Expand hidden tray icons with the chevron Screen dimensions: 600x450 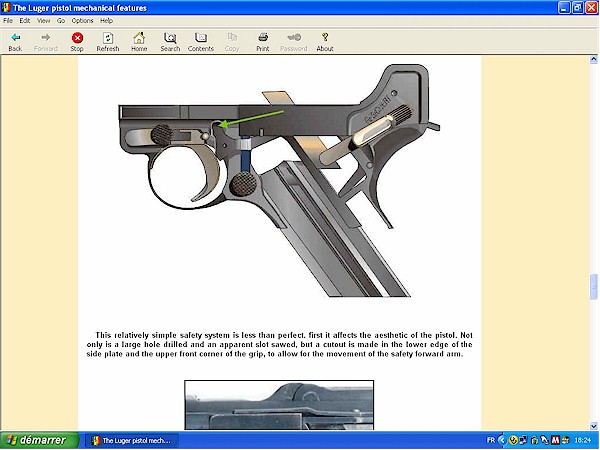pyautogui.click(x=502, y=440)
